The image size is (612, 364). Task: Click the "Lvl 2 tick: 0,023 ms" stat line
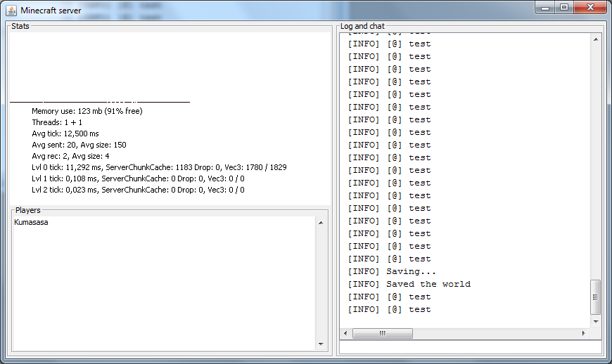138,190
